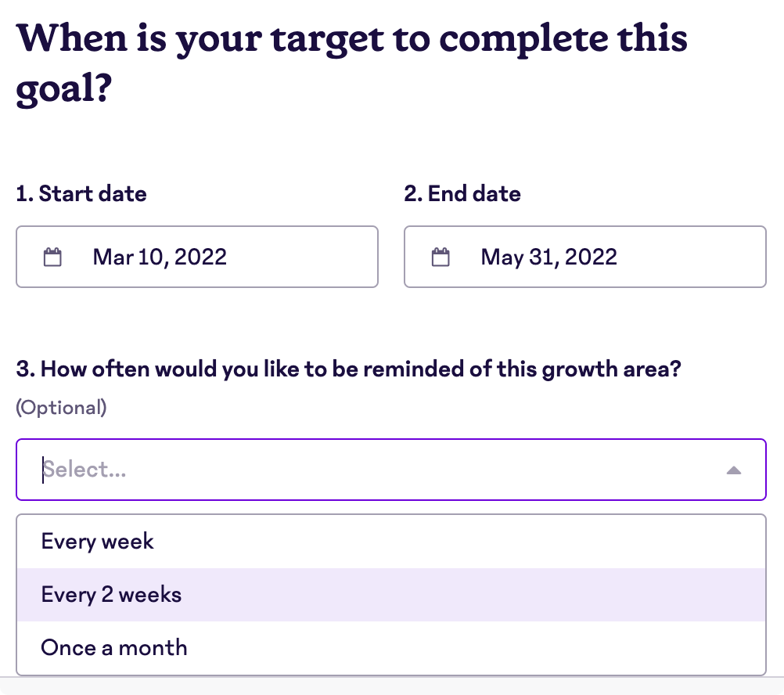Pick the Once a month option
Screen dimensions: 784x695
pos(391,647)
